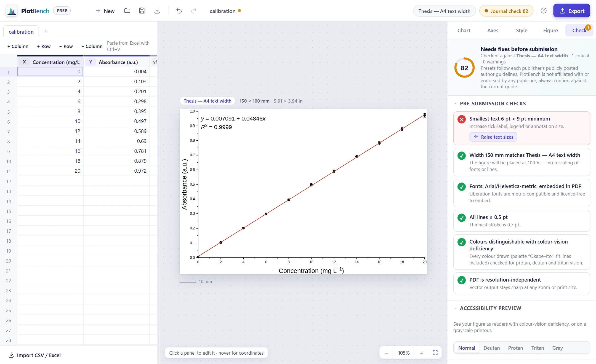Switch to the Figure tab
This screenshot has width=596, height=364.
tap(550, 31)
